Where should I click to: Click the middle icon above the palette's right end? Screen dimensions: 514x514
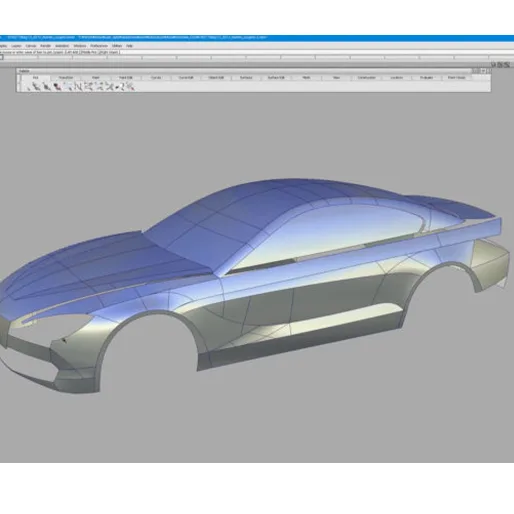tap(500, 65)
